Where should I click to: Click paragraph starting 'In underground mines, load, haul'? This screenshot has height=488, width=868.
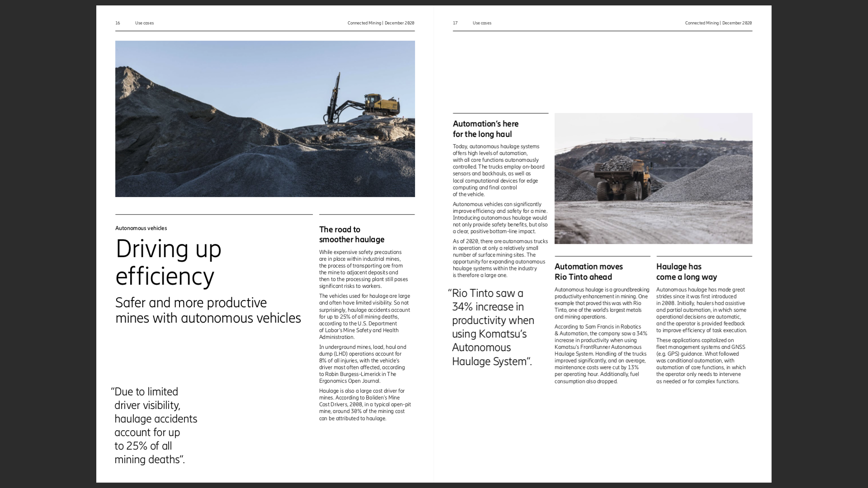pyautogui.click(x=363, y=364)
